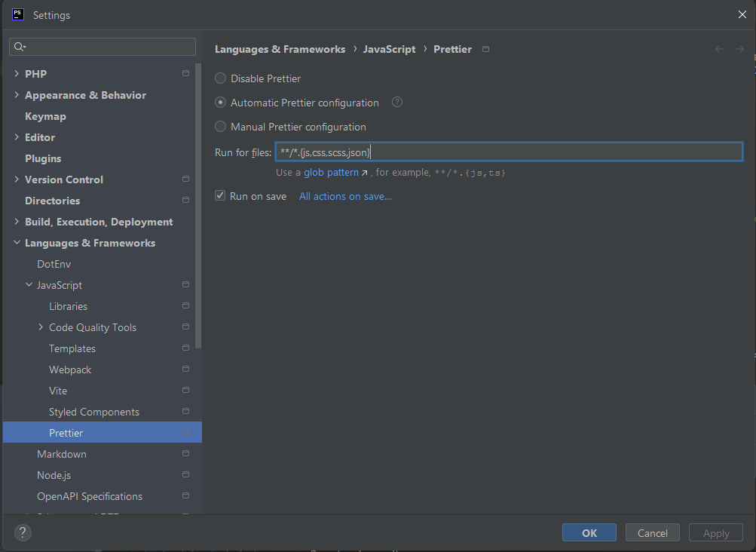Image resolution: width=756 pixels, height=552 pixels.
Task: Open the Webpack settings page
Action: coord(70,370)
